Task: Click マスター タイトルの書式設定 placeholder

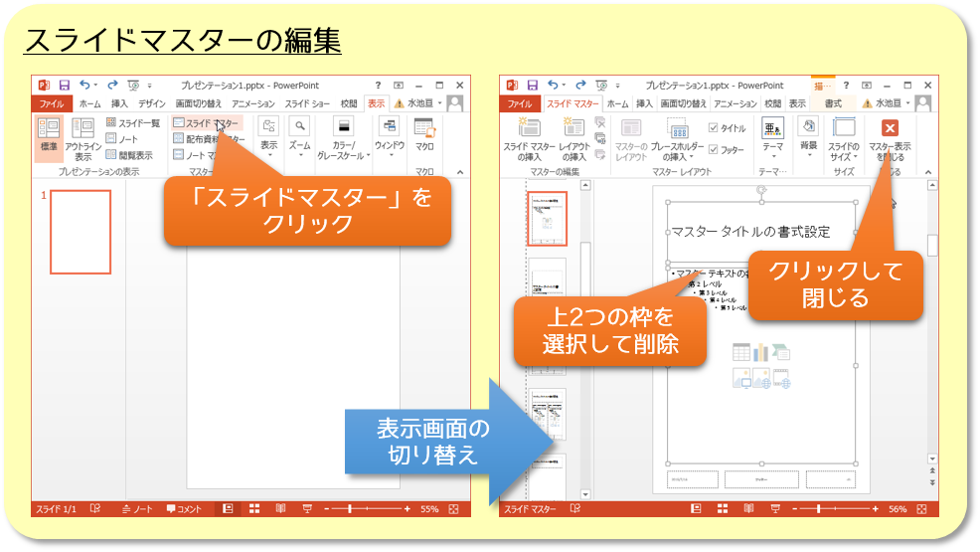Action: point(761,232)
